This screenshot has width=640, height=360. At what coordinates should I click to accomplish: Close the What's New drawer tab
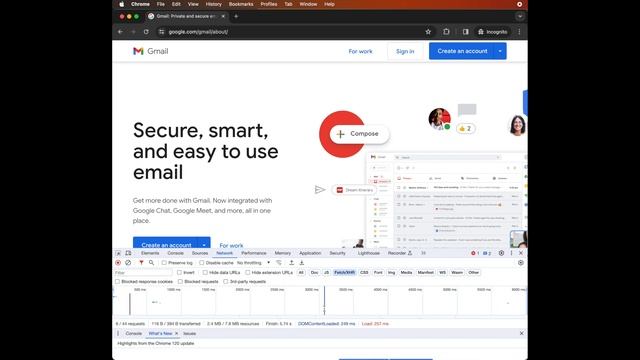coord(176,333)
